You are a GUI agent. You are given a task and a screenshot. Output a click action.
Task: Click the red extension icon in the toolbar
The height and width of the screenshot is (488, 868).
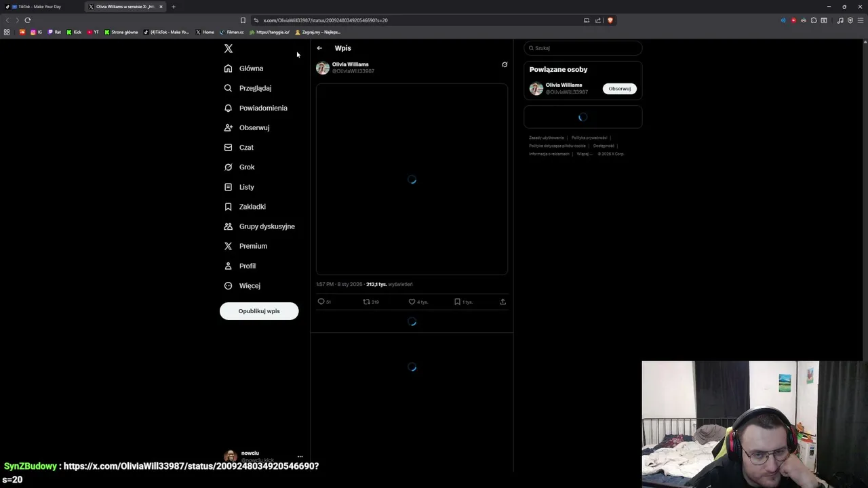coord(793,20)
